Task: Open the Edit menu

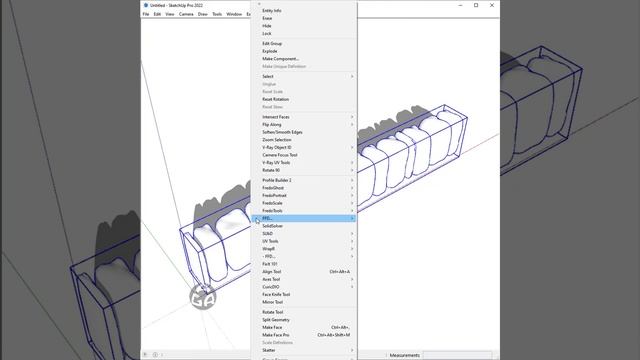Action: (157, 14)
